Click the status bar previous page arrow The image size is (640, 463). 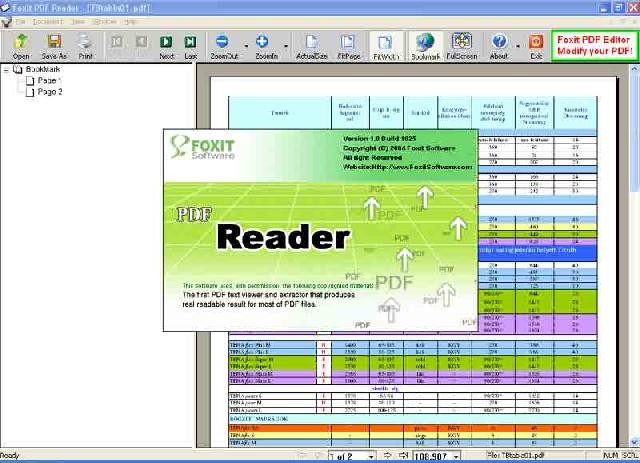point(318,455)
